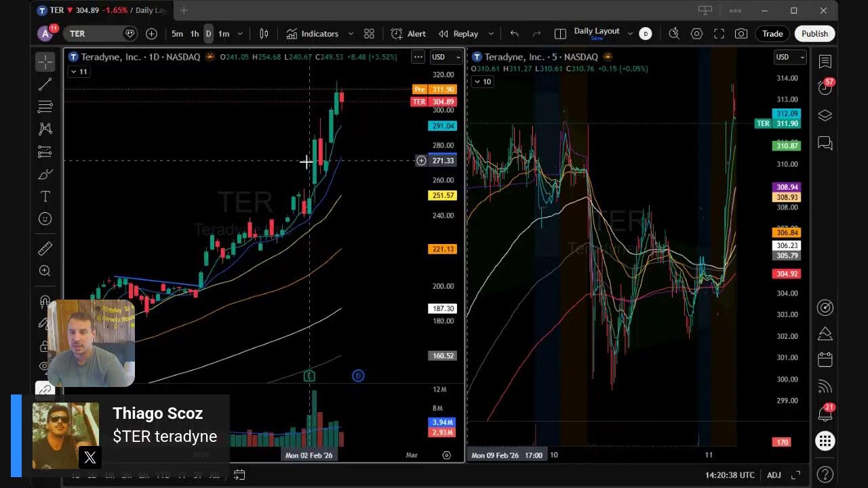Open the go to date calendar icon
The width and height of the screenshot is (868, 488).
[x=239, y=474]
